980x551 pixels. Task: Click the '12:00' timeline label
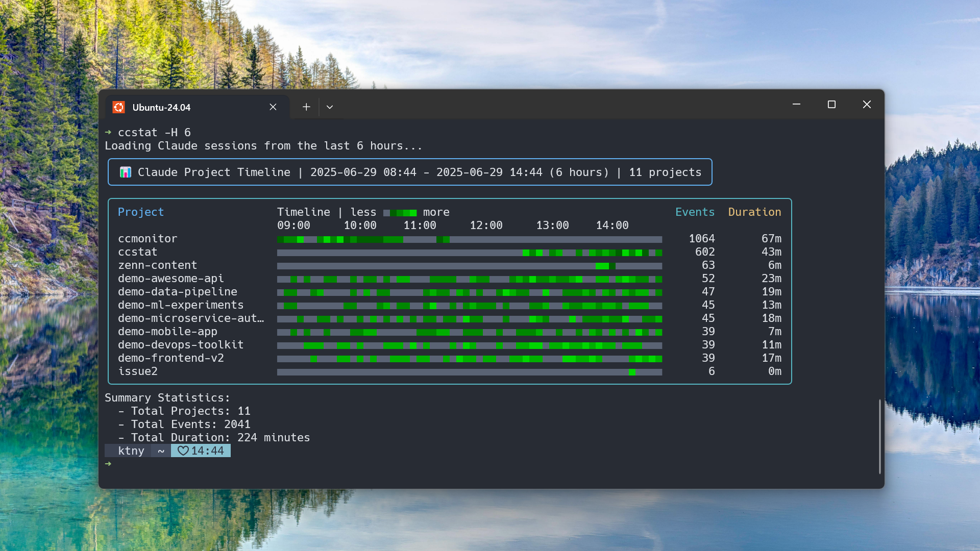486,226
